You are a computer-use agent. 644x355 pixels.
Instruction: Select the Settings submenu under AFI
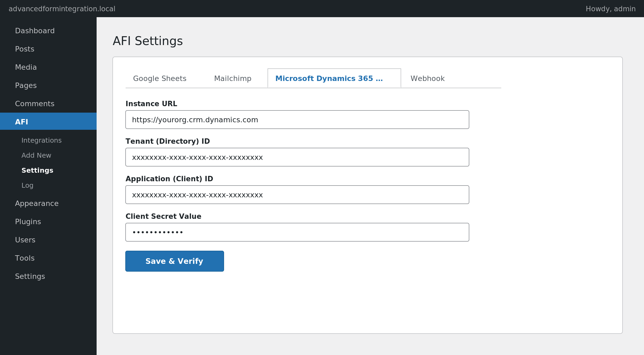pyautogui.click(x=37, y=170)
